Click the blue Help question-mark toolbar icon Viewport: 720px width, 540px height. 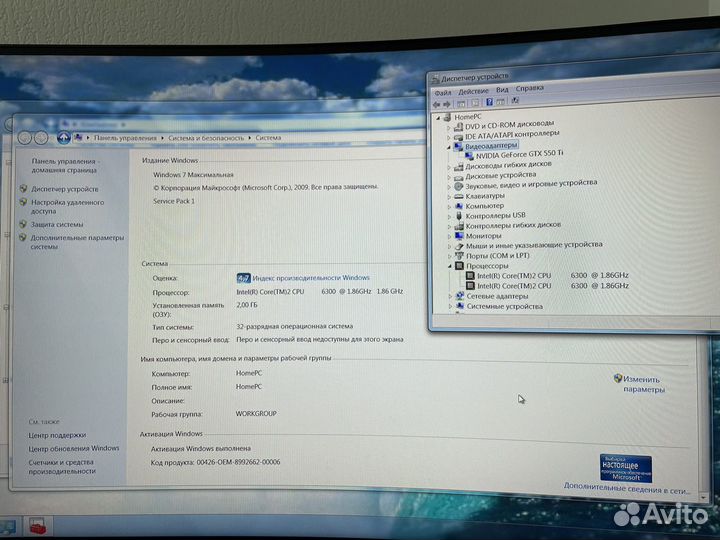(x=489, y=102)
